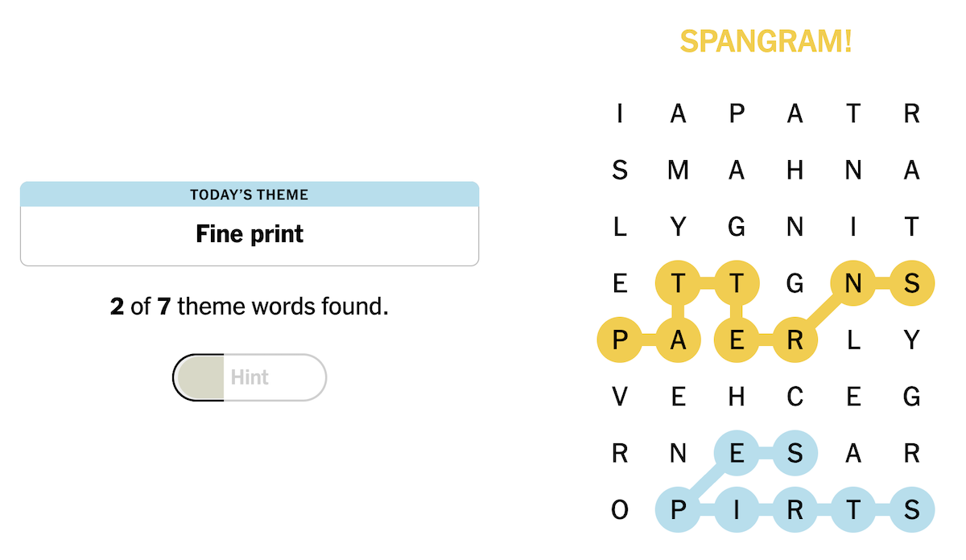This screenshot has height=560, width=966.
Task: Select the letter Y at the right edge
Action: 912,340
